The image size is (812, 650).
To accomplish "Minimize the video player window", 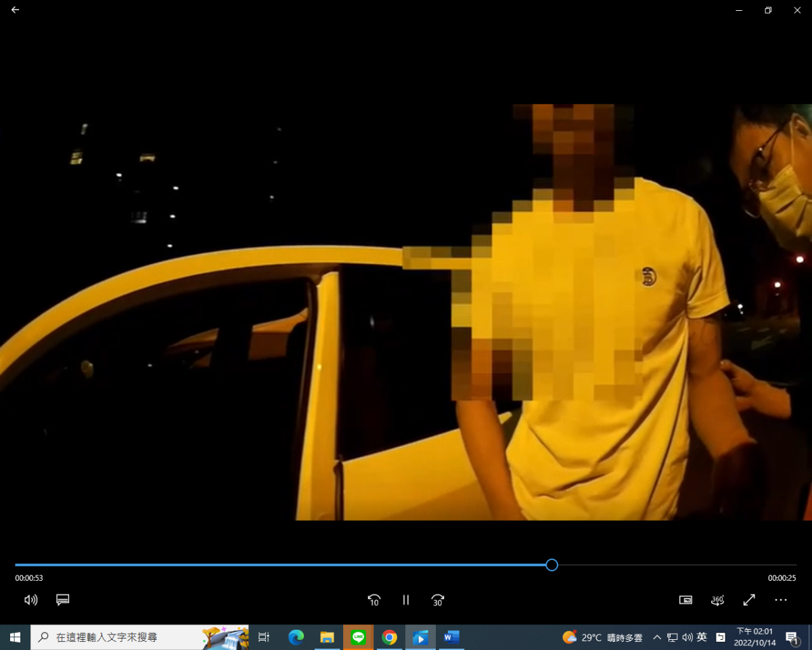I will tap(738, 10).
